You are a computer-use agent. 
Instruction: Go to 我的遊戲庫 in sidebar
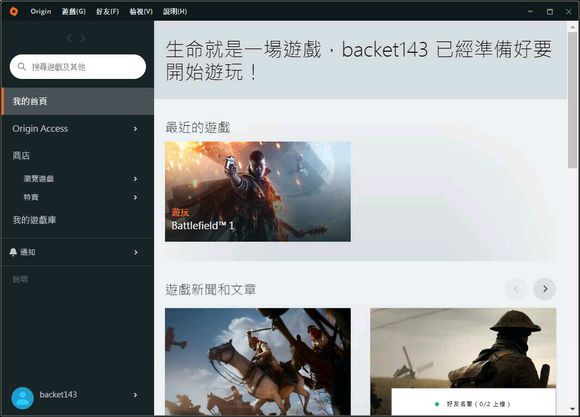click(34, 220)
